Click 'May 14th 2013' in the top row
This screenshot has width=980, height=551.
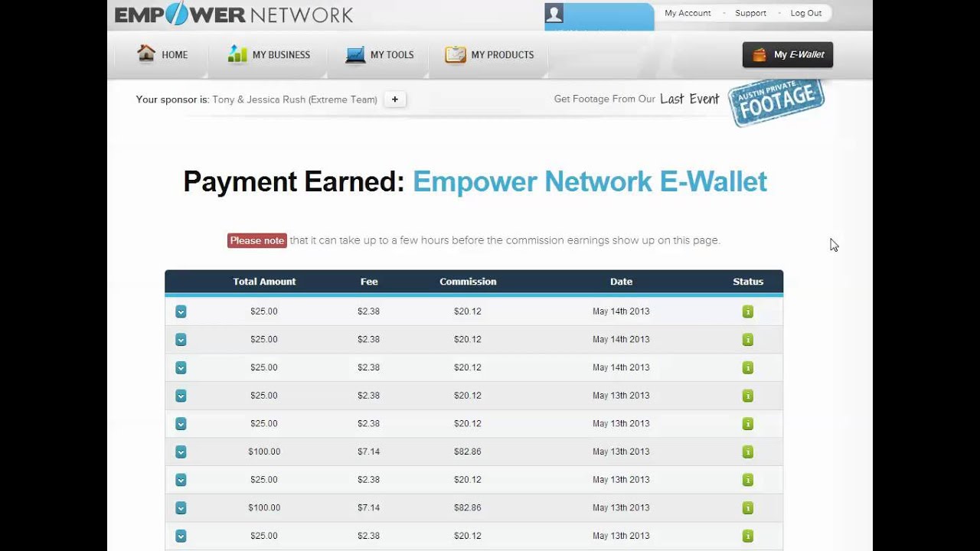coord(621,311)
